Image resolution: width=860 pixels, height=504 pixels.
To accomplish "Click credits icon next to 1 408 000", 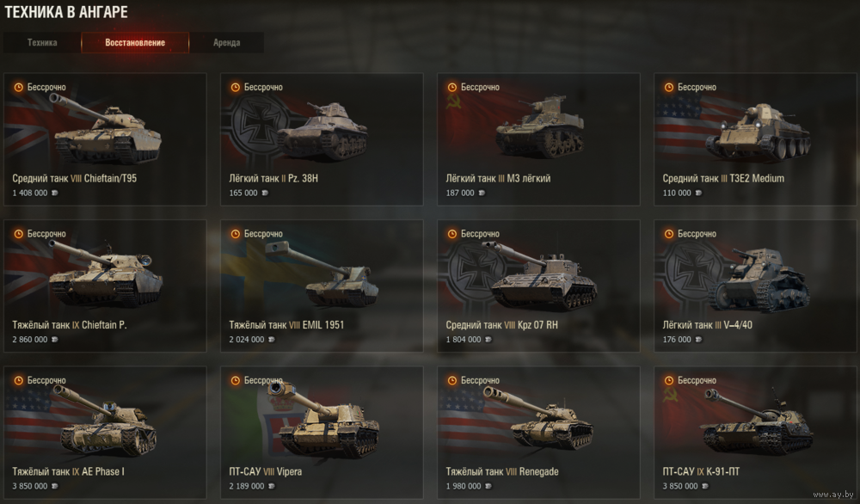I will point(54,193).
